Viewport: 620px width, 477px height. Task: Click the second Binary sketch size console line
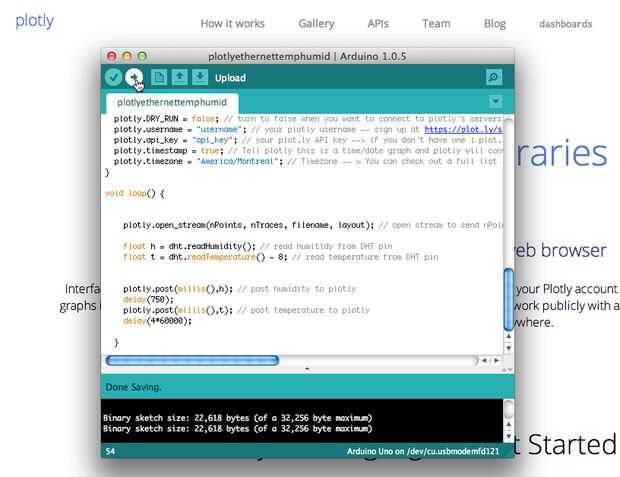click(x=238, y=429)
